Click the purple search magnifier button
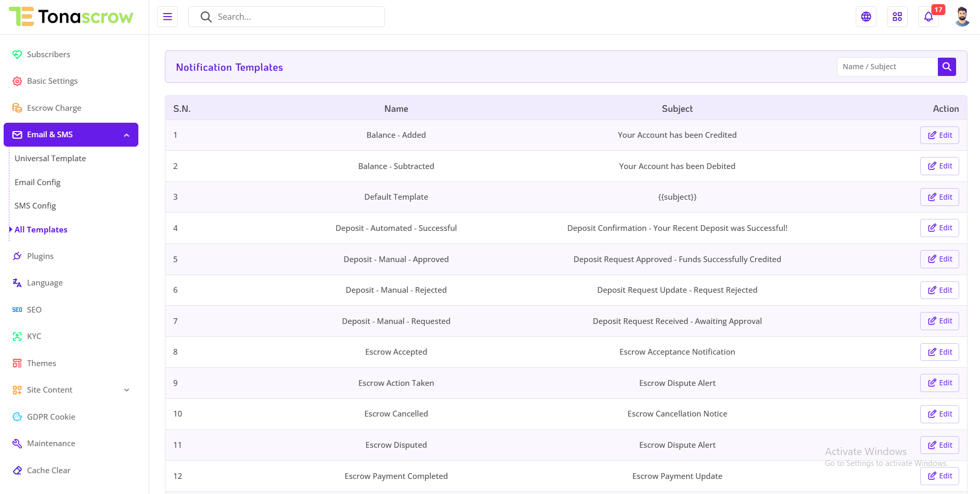The width and height of the screenshot is (980, 494). click(x=947, y=67)
